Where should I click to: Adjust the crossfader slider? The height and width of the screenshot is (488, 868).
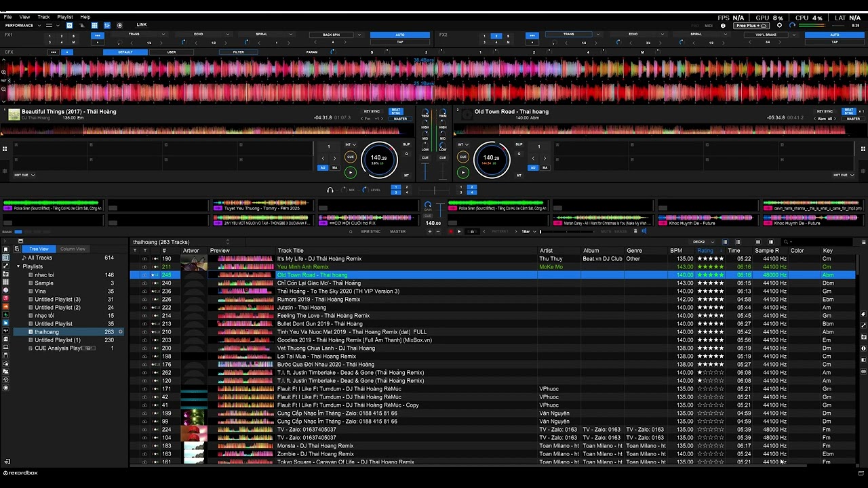click(434, 190)
